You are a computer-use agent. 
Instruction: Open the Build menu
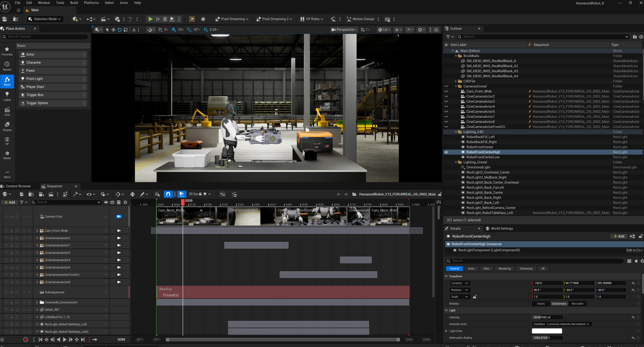74,3
